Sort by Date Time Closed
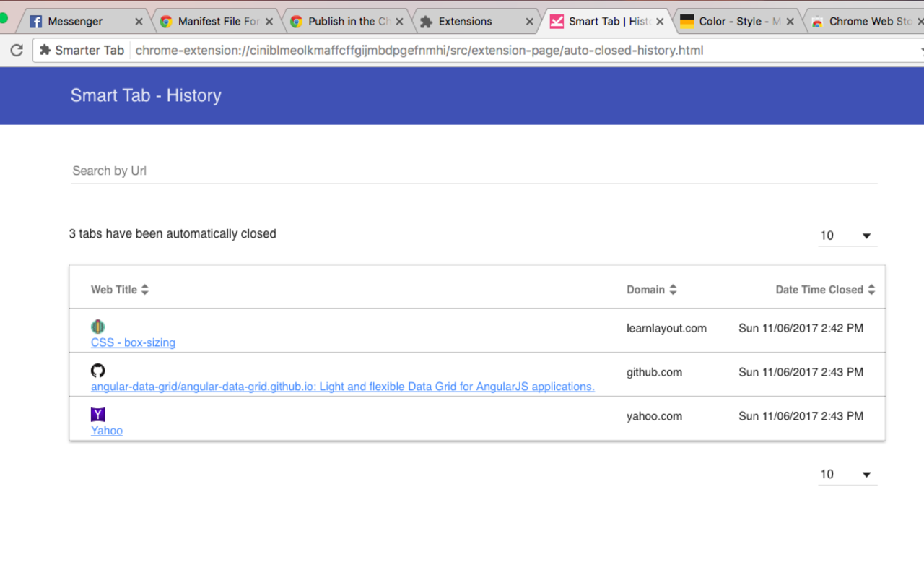The width and height of the screenshot is (924, 578). pyautogui.click(x=871, y=290)
